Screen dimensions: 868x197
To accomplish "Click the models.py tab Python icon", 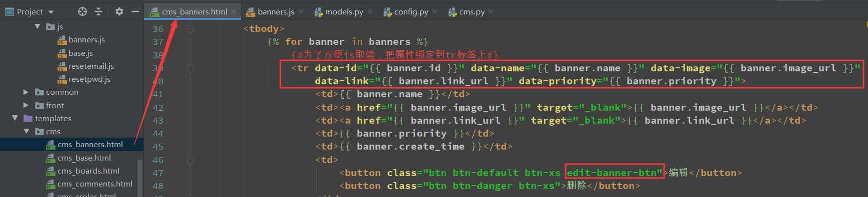I will (318, 12).
